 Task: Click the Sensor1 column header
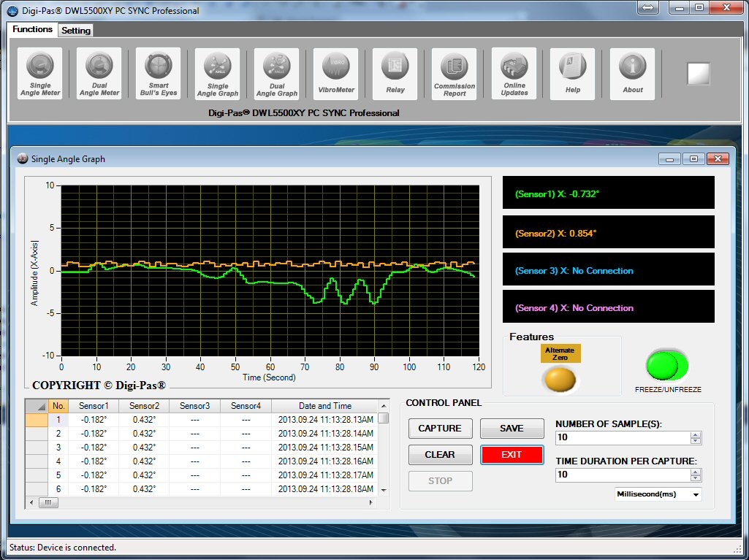click(x=94, y=406)
